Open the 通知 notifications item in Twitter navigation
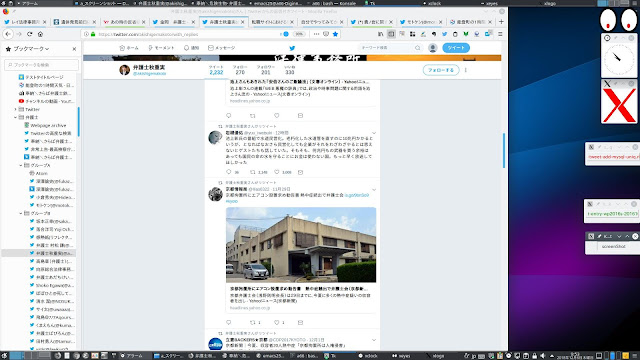 tap(191, 48)
